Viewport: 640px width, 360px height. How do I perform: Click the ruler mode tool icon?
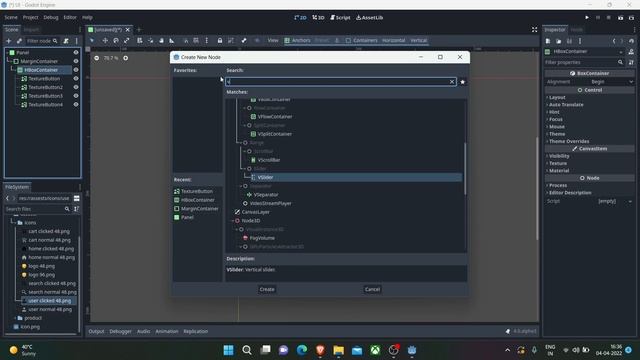pyautogui.click(x=172, y=40)
